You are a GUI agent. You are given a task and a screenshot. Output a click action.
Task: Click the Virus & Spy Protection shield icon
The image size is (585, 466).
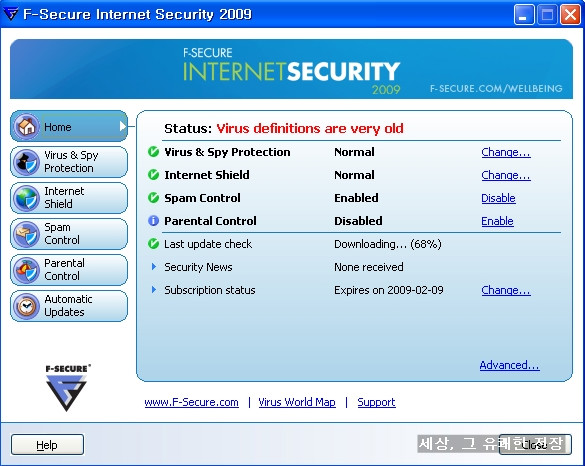26,162
